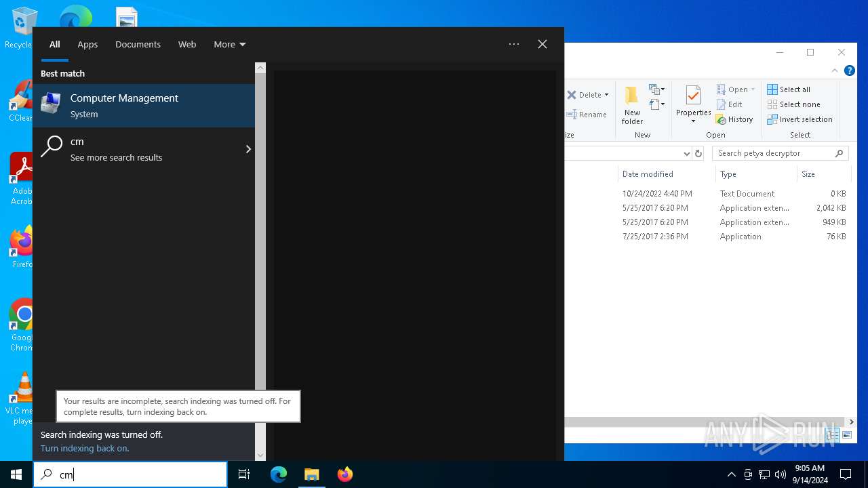
Task: Click the Meet Now tray icon
Action: (x=748, y=474)
